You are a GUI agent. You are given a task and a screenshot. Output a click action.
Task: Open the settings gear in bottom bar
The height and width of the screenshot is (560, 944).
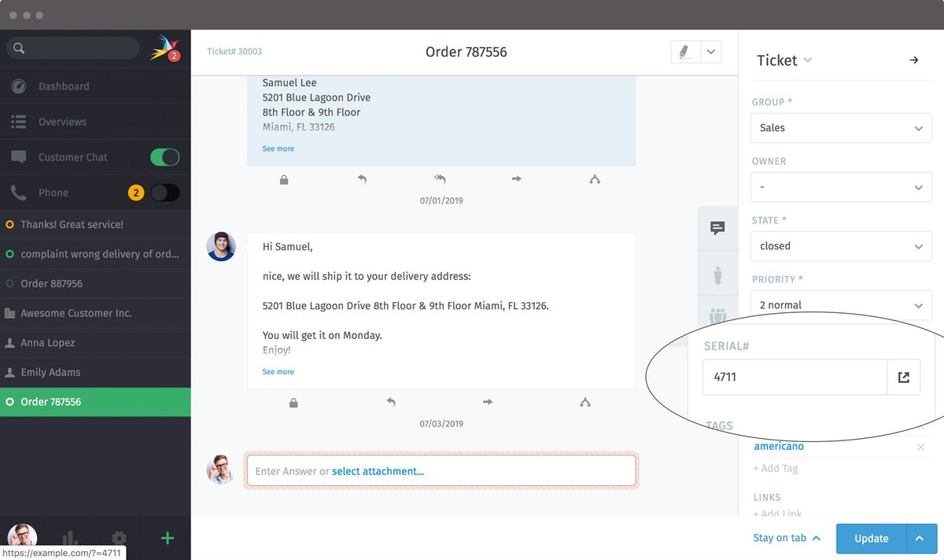tap(119, 539)
